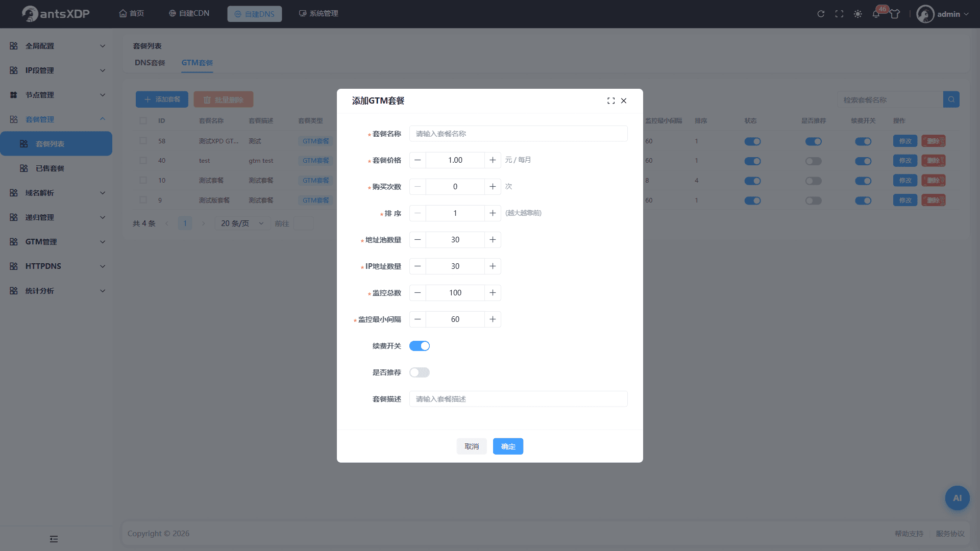
Task: Maximize the 添加GTM套餐 dialog
Action: point(611,101)
